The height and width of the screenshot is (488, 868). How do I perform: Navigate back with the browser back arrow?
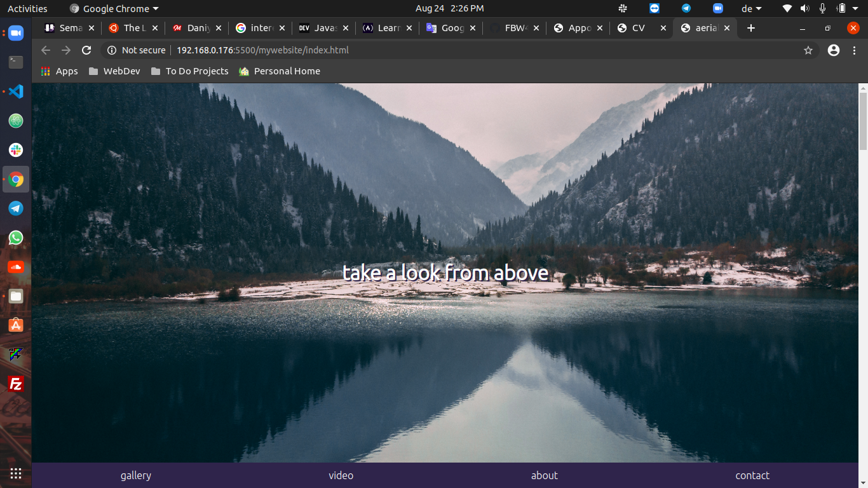[45, 50]
